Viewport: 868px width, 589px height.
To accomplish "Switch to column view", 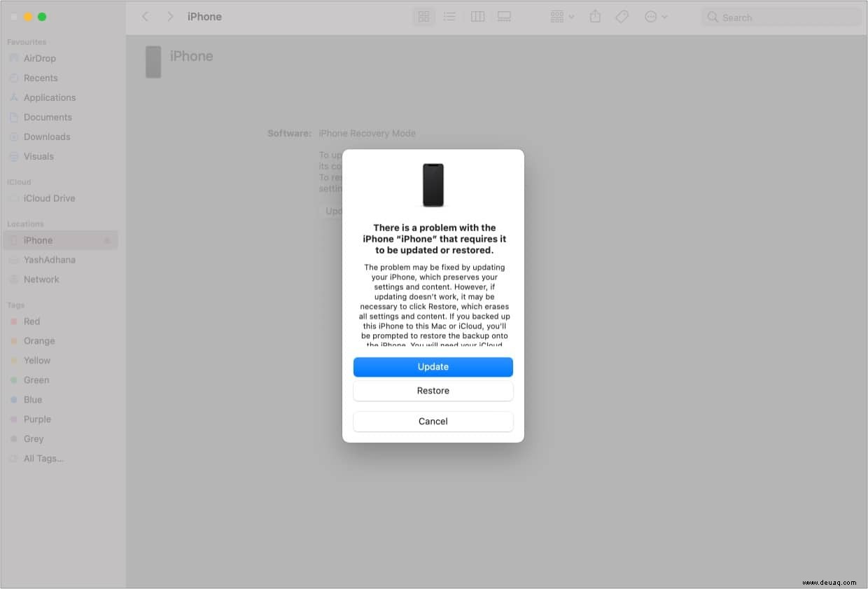I will click(477, 17).
